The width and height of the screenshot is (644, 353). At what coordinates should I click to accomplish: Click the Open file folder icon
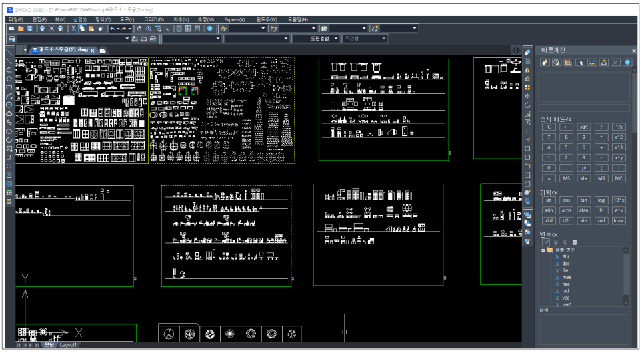21,28
